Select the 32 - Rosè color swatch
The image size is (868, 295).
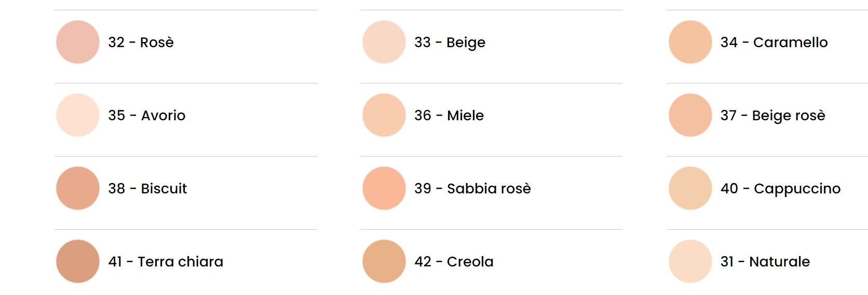tap(78, 42)
